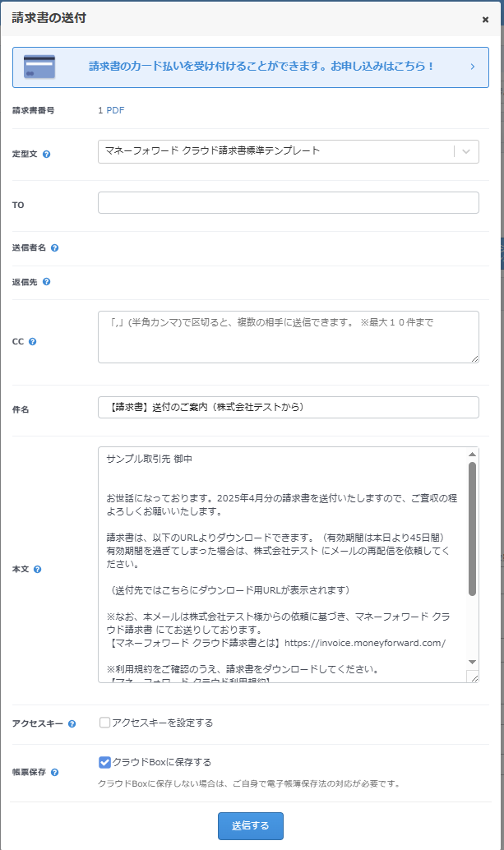Click help icon next to 送信者名
This screenshot has width=504, height=850.
pyautogui.click(x=55, y=247)
